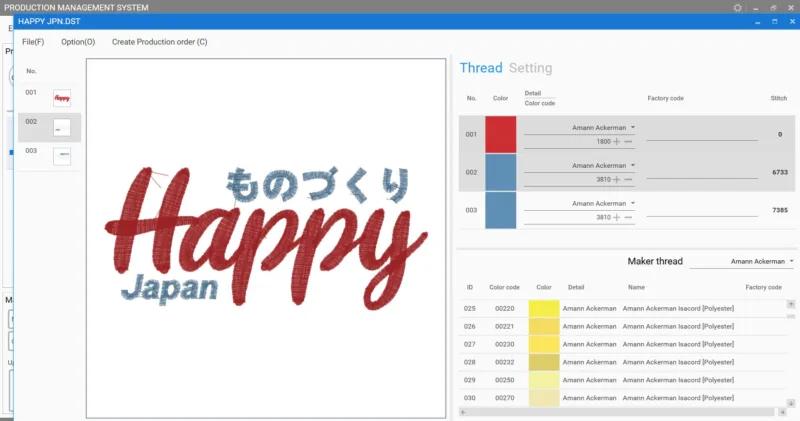Open Create Production order (C) menu
Viewport: 800px width, 421px height.
pyautogui.click(x=160, y=42)
